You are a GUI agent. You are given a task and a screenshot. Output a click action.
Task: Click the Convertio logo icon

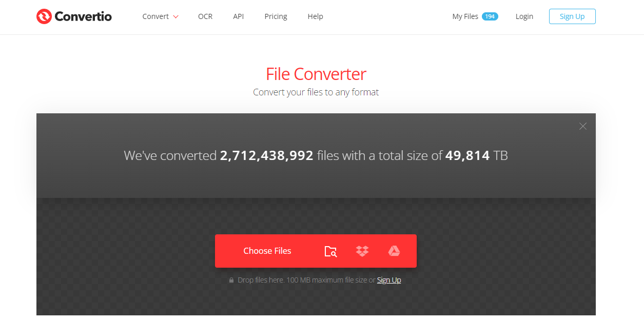coord(44,16)
